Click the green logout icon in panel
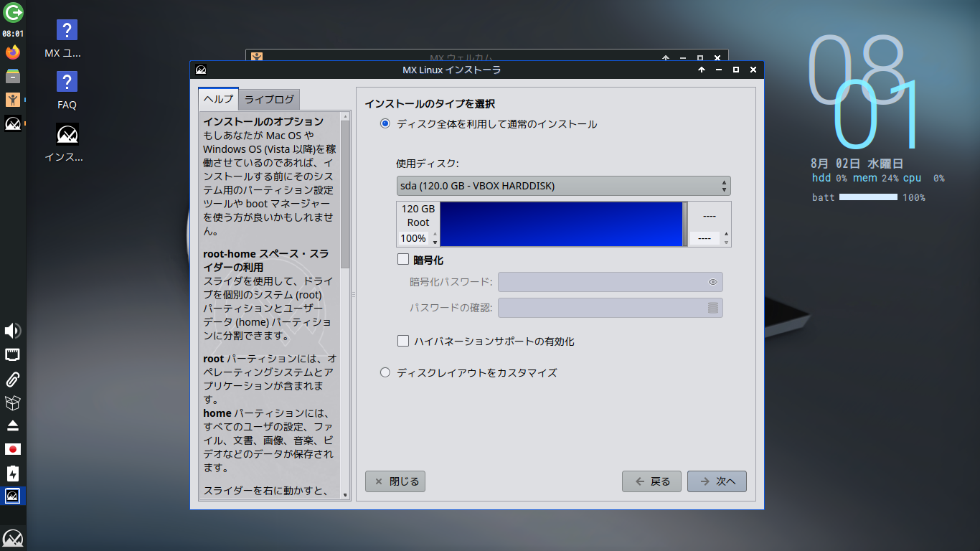This screenshot has width=980, height=551. [x=13, y=11]
